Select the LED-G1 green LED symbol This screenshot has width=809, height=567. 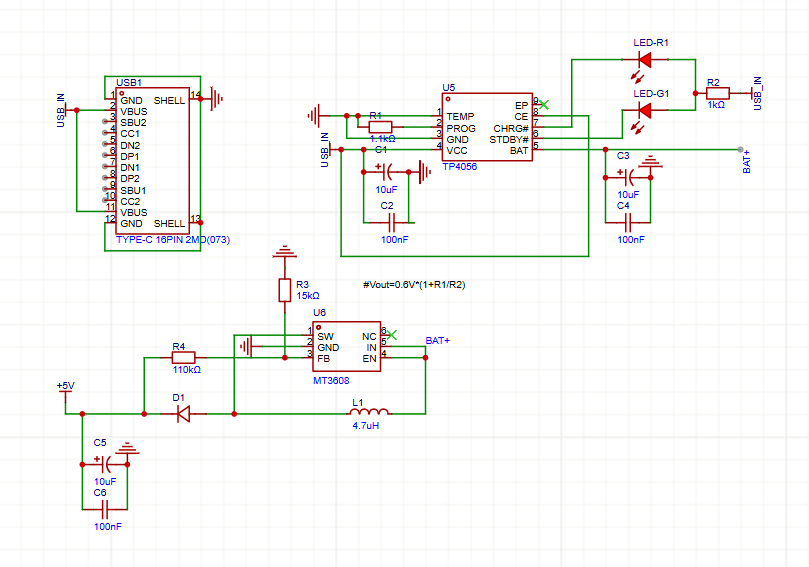click(645, 109)
